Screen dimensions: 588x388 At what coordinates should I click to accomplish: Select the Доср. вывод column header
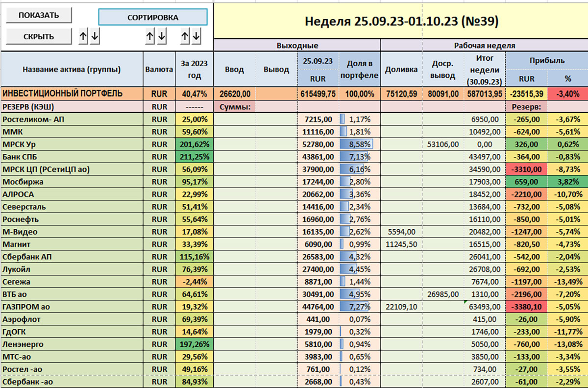tap(442, 70)
